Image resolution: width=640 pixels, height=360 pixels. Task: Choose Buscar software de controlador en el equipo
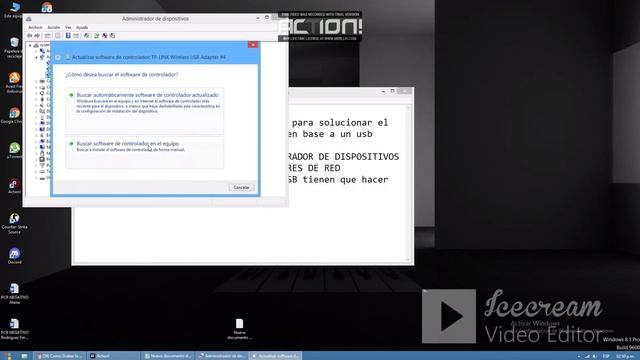(x=144, y=152)
